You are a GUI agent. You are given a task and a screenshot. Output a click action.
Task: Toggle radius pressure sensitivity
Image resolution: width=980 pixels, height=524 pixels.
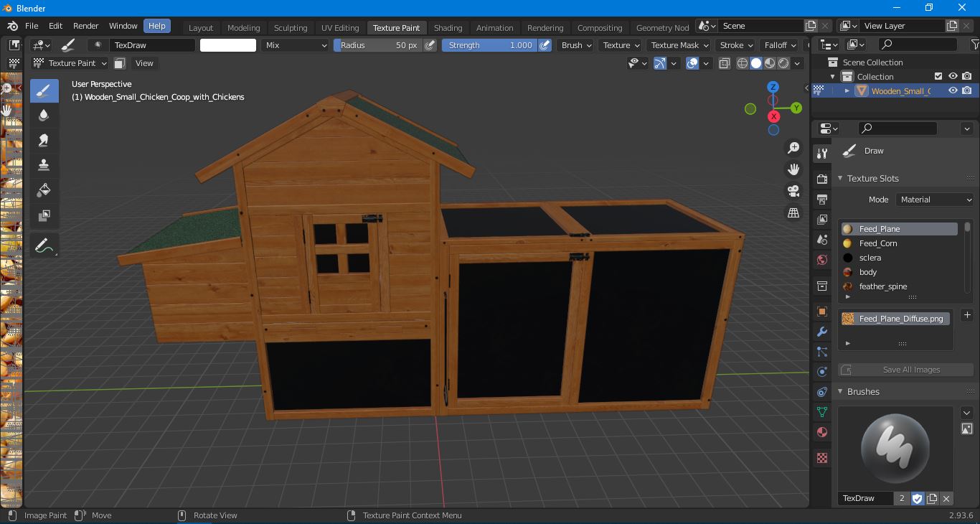point(430,45)
